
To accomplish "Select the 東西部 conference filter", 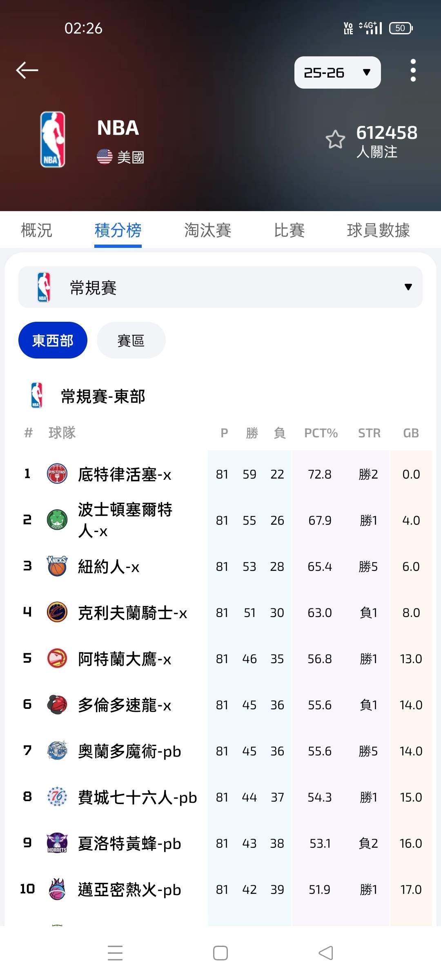I will (x=53, y=340).
